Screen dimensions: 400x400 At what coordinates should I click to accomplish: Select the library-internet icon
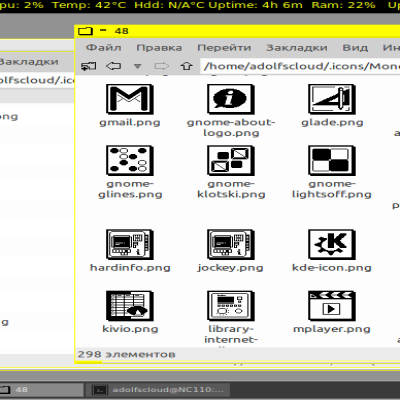[231, 306]
